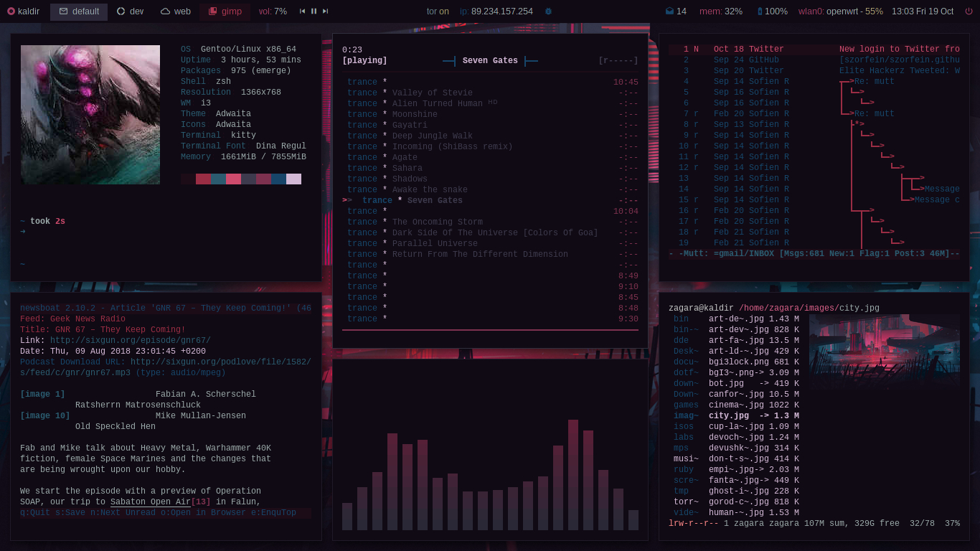Viewport: 980px width, 551px height.
Task: Select file ghost-i~.jpg in ranger
Action: click(754, 491)
